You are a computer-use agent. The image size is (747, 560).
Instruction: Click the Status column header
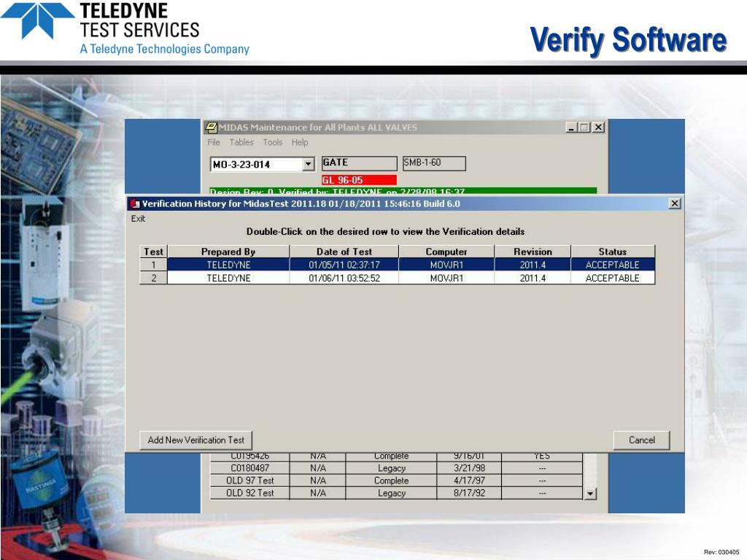tap(613, 252)
